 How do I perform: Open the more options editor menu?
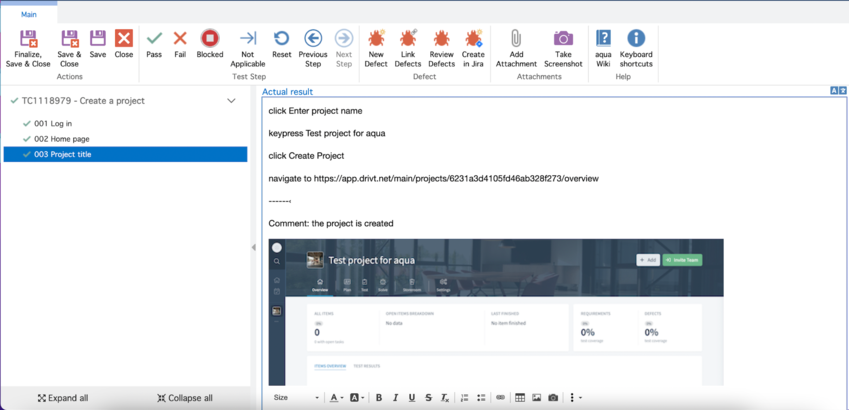573,398
